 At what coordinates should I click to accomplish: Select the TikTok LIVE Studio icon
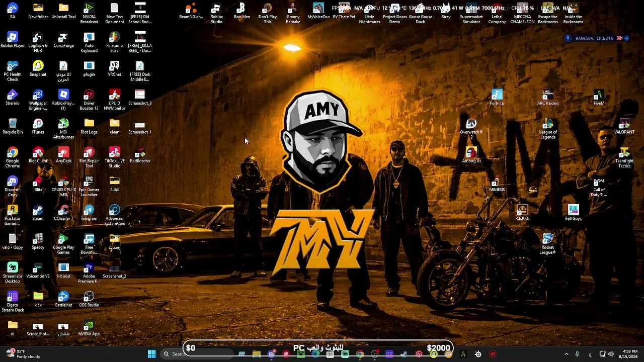click(x=114, y=157)
